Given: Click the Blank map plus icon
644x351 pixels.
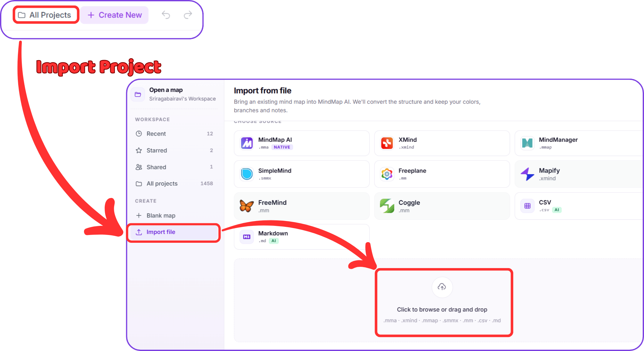Looking at the screenshot, I should (x=139, y=215).
